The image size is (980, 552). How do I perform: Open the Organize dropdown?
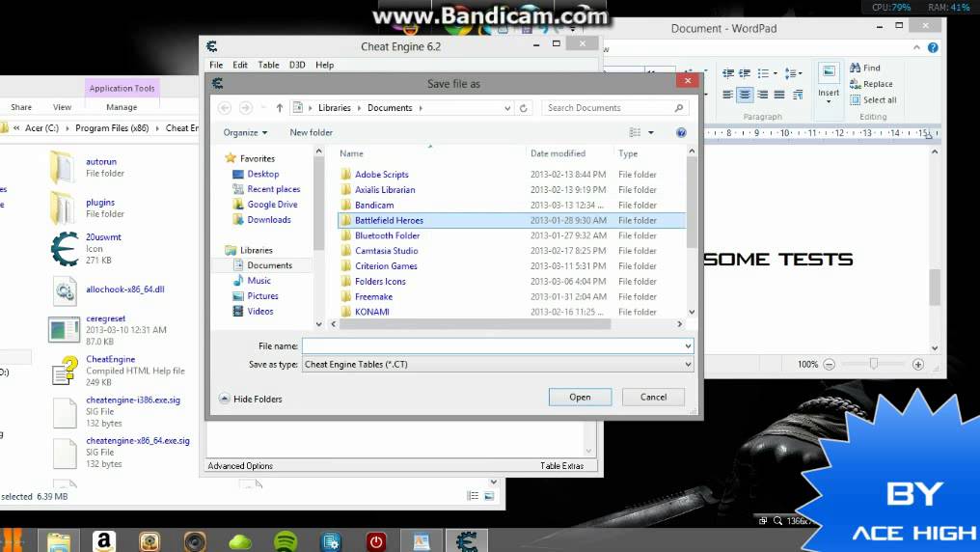click(x=245, y=132)
